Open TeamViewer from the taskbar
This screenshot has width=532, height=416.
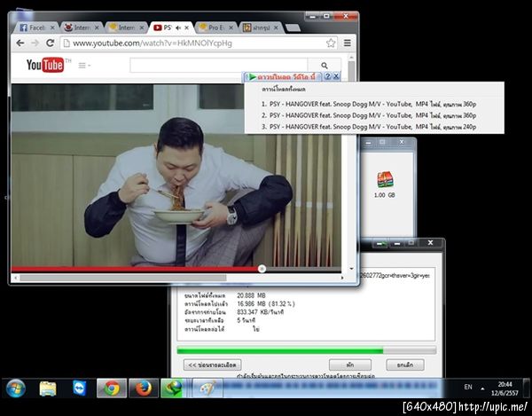(80, 389)
